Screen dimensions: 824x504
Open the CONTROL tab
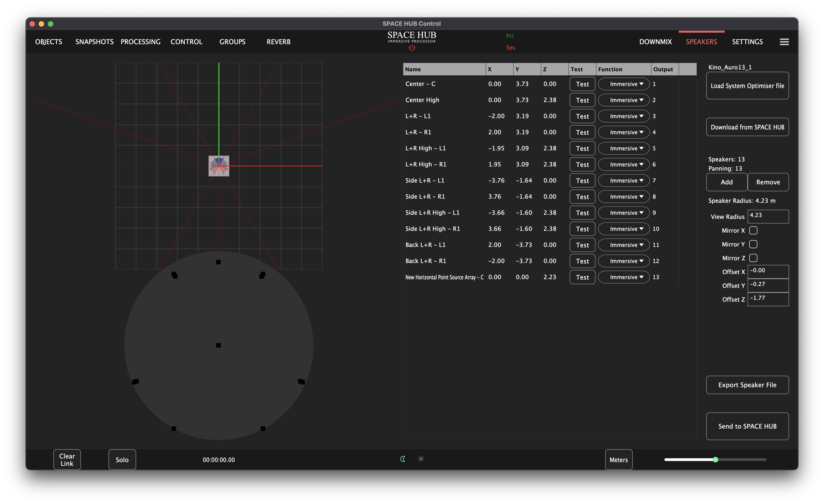click(187, 42)
